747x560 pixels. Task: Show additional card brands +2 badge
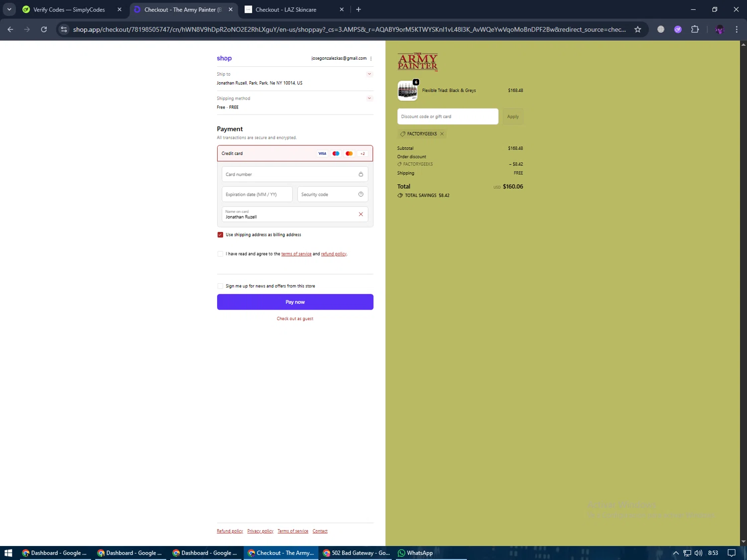point(363,153)
